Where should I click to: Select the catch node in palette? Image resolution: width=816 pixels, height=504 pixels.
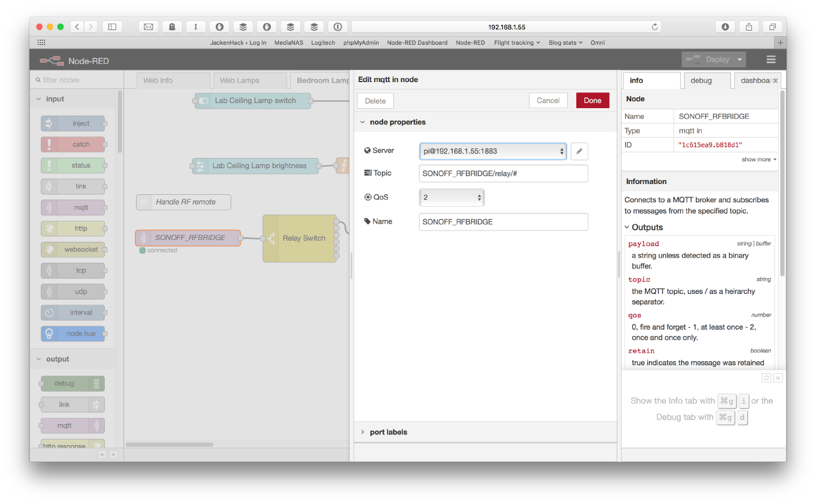pos(73,144)
